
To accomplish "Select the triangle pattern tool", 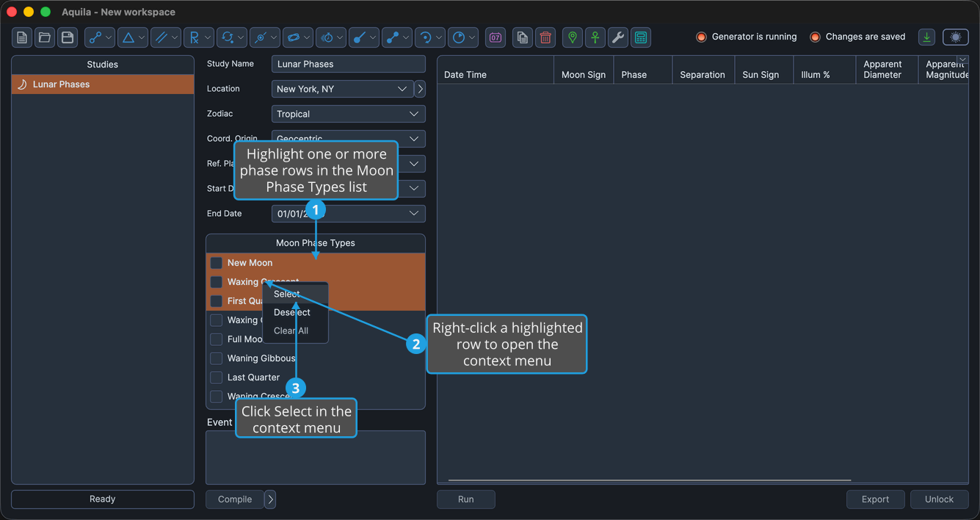I will tap(133, 37).
